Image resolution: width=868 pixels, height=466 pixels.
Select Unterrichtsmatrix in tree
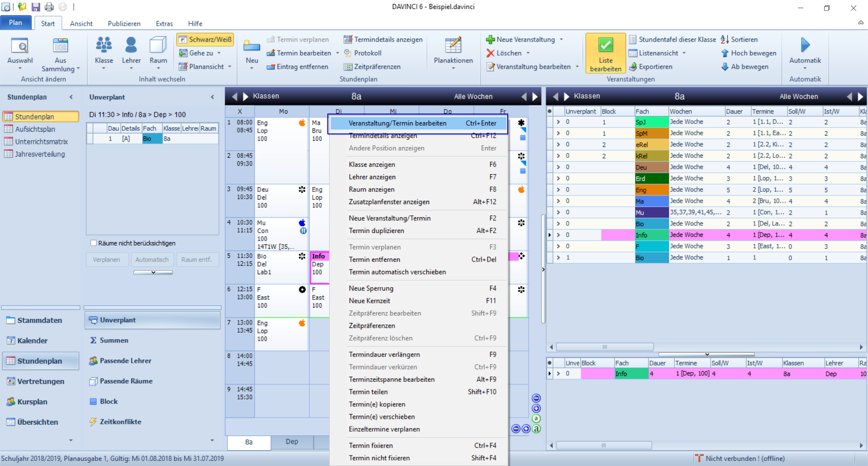(41, 142)
